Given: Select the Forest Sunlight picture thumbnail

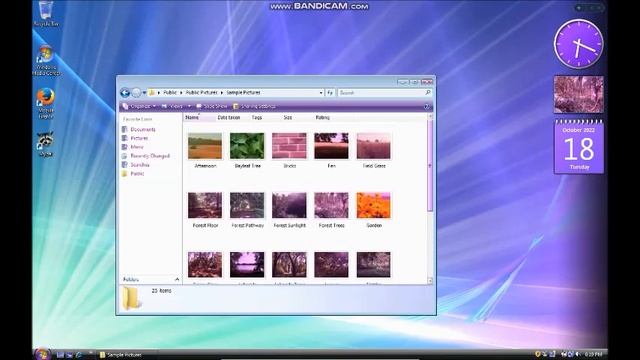Looking at the screenshot, I should [289, 205].
